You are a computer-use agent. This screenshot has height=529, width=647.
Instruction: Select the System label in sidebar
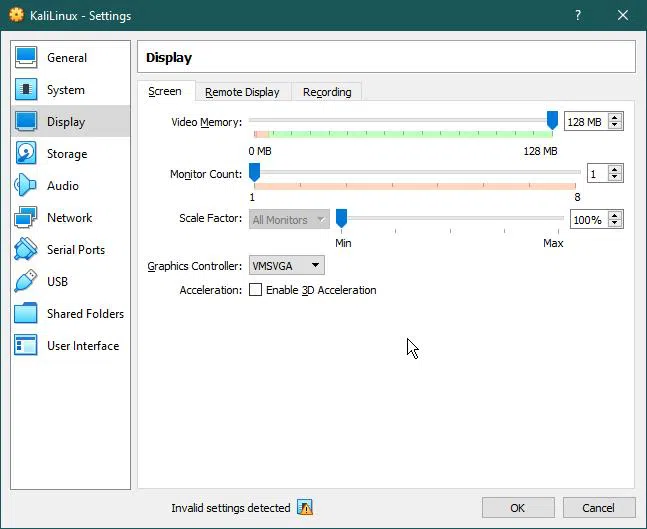[66, 90]
